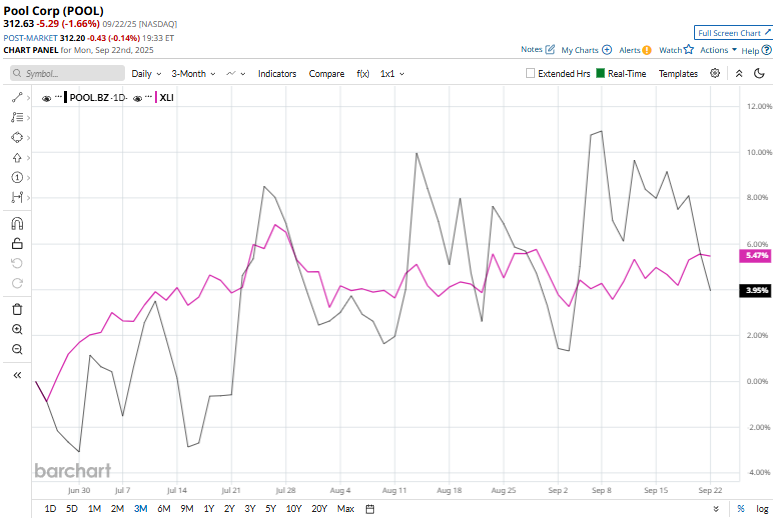Select the 1Y time range
The height and width of the screenshot is (522, 773).
(x=209, y=509)
